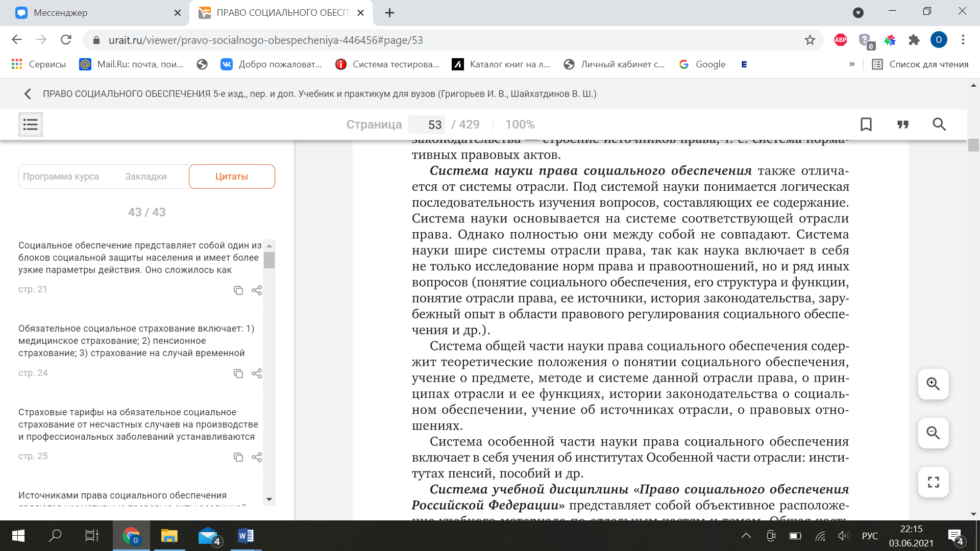Share the quote from стр. 24
Screen dimensions: 980x551
[x=257, y=373]
